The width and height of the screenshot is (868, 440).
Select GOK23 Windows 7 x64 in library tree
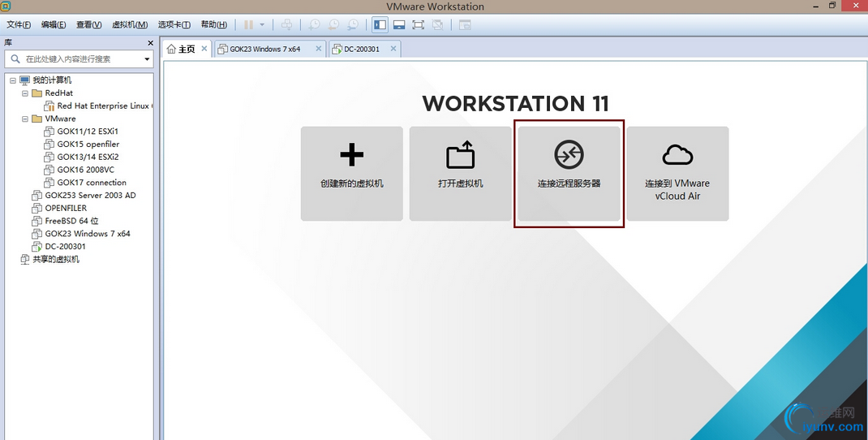(x=87, y=233)
